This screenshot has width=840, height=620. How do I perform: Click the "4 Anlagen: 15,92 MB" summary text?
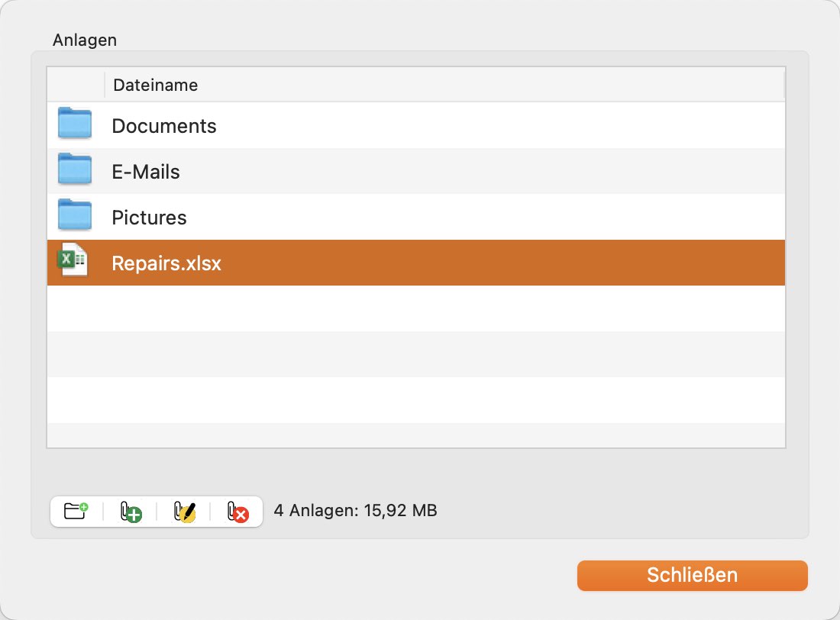click(355, 511)
